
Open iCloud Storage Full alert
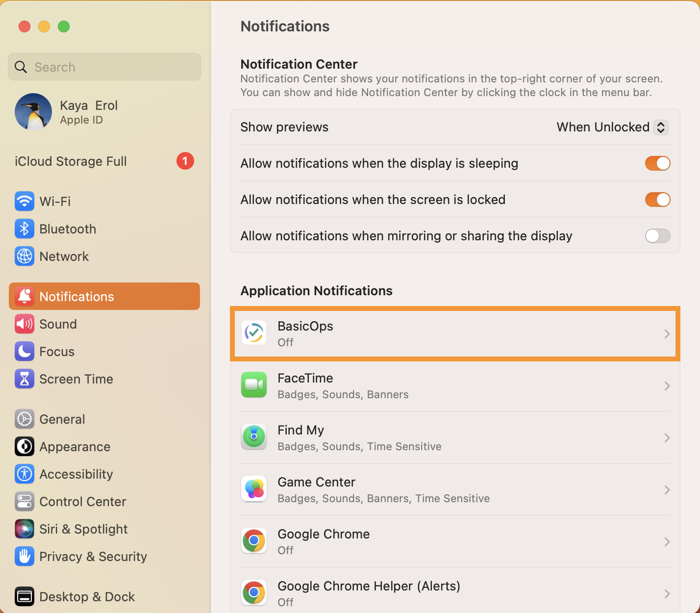tap(104, 161)
